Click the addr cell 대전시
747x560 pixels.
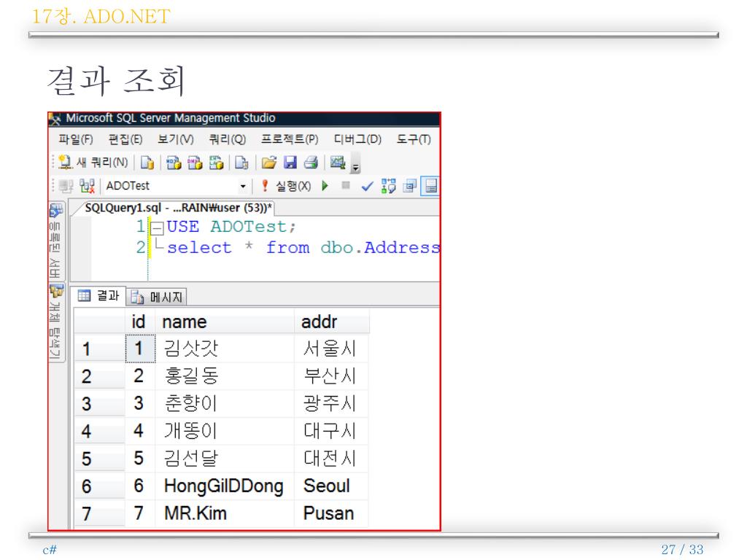pos(332,459)
